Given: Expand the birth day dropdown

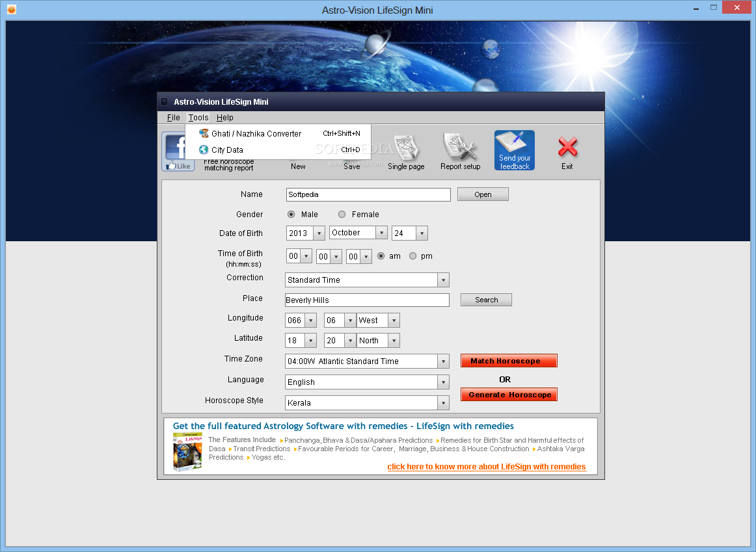Looking at the screenshot, I should pyautogui.click(x=422, y=233).
